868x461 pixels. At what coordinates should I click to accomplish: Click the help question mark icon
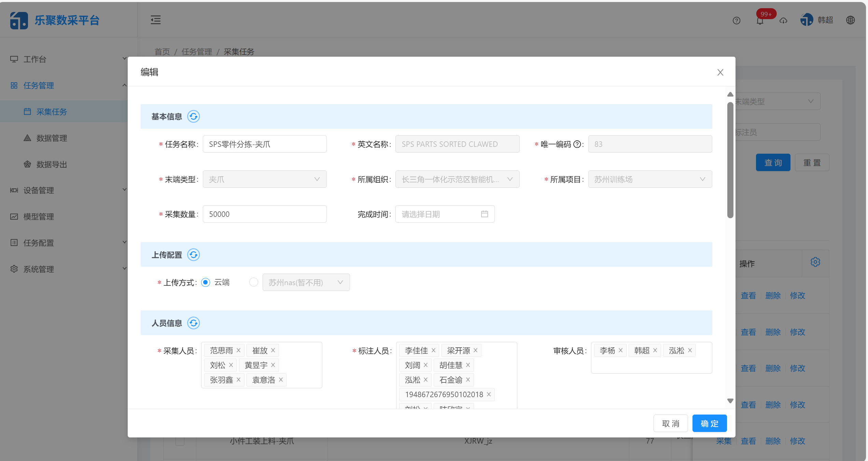(x=737, y=20)
